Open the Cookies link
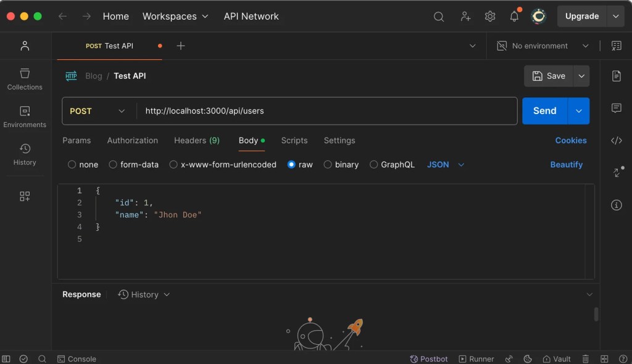Viewport: 632px width, 364px height. point(571,140)
